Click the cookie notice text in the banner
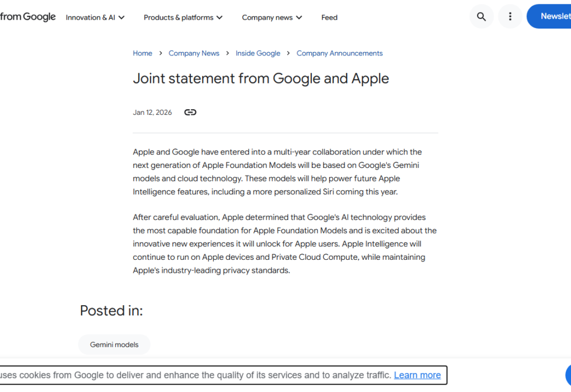 [x=195, y=375]
